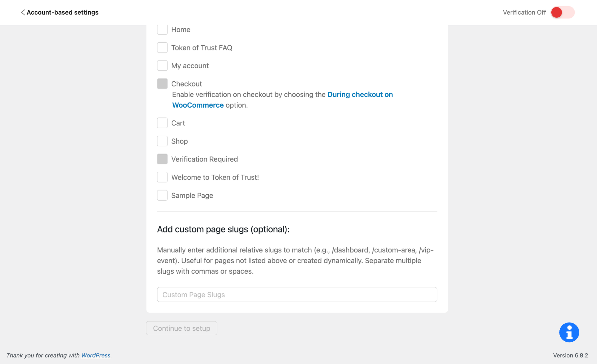Click the greyed Checkout checkbox
597x364 pixels.
(x=162, y=84)
